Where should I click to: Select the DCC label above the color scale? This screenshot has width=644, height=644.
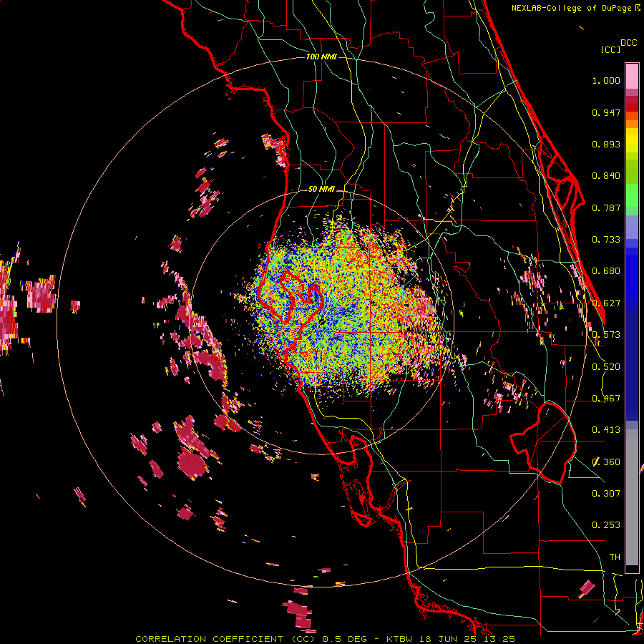628,43
